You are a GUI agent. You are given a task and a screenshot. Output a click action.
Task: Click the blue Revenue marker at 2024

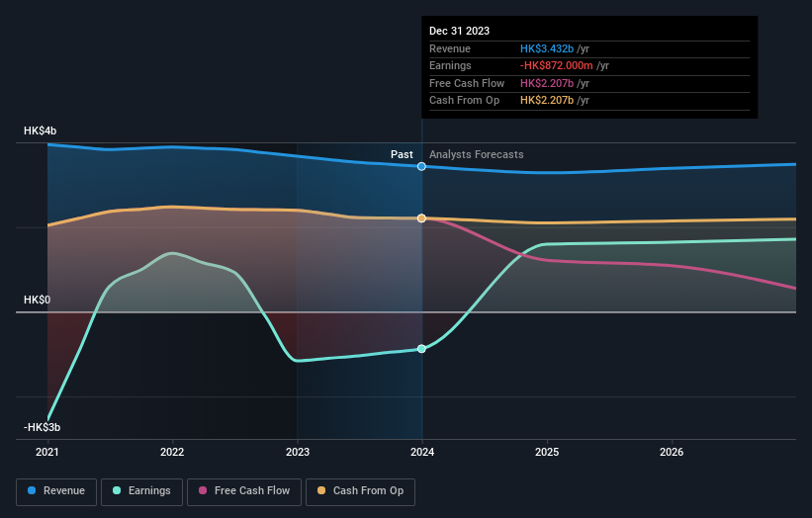(x=421, y=167)
